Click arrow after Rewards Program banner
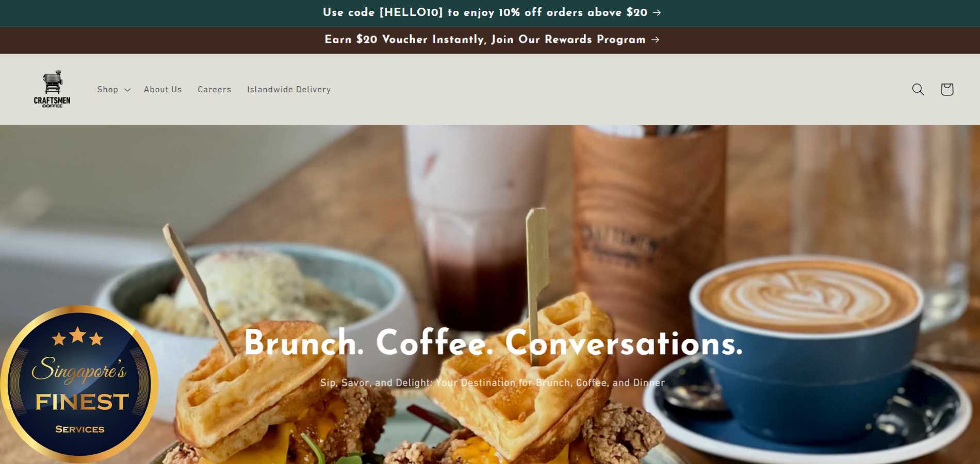 click(x=655, y=40)
